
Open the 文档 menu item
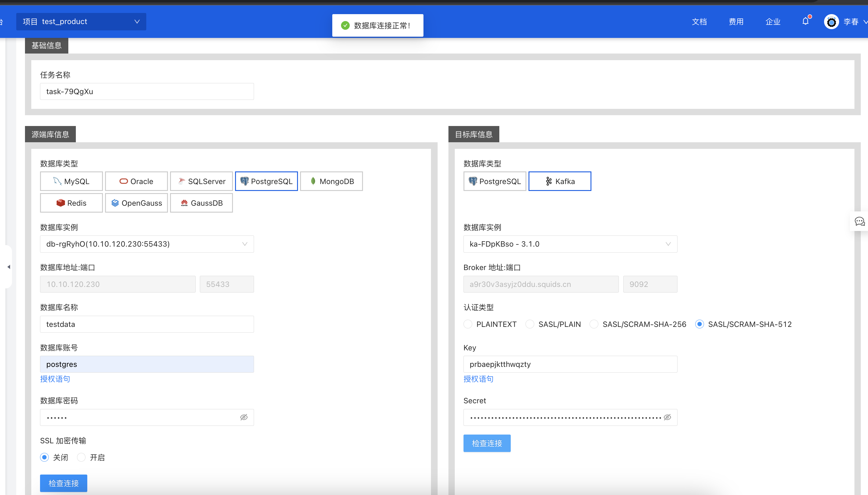coord(699,22)
